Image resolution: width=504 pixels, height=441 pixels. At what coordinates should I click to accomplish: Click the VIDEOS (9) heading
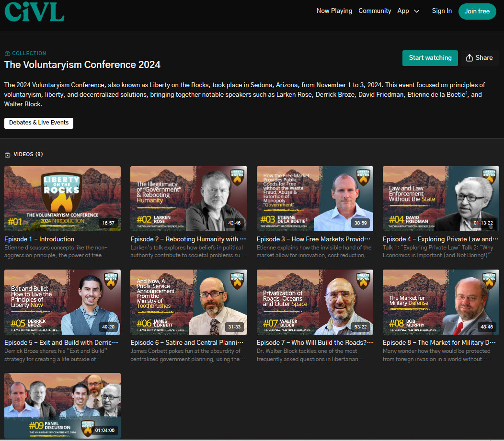coord(28,155)
